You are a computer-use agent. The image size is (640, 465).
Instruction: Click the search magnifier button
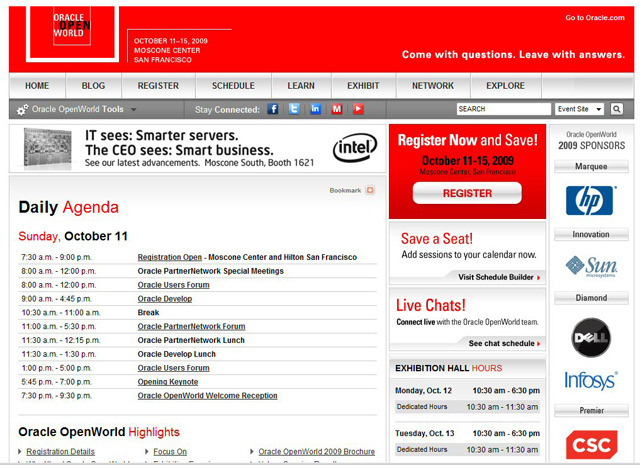pyautogui.click(x=617, y=109)
